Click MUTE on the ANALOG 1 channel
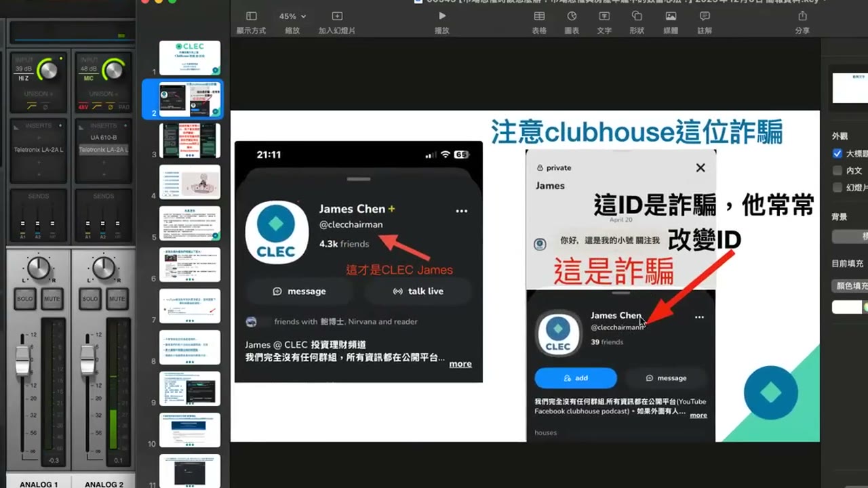This screenshot has width=868, height=488. point(52,299)
